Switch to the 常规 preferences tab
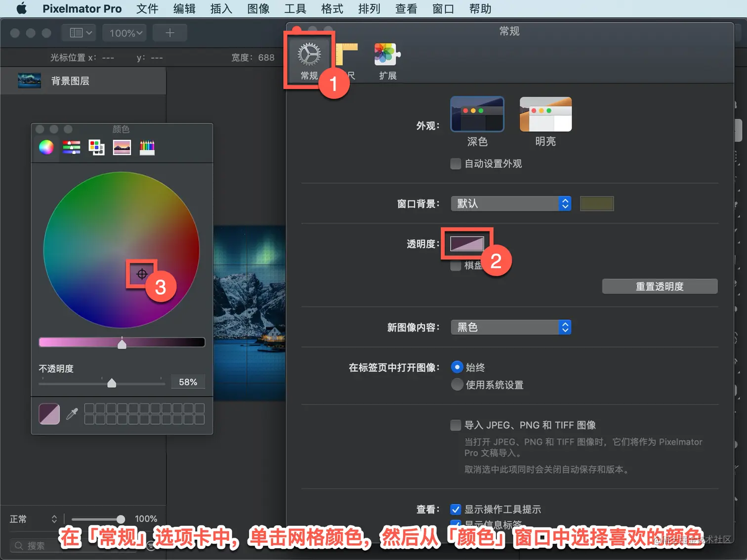This screenshot has width=747, height=560. point(309,61)
